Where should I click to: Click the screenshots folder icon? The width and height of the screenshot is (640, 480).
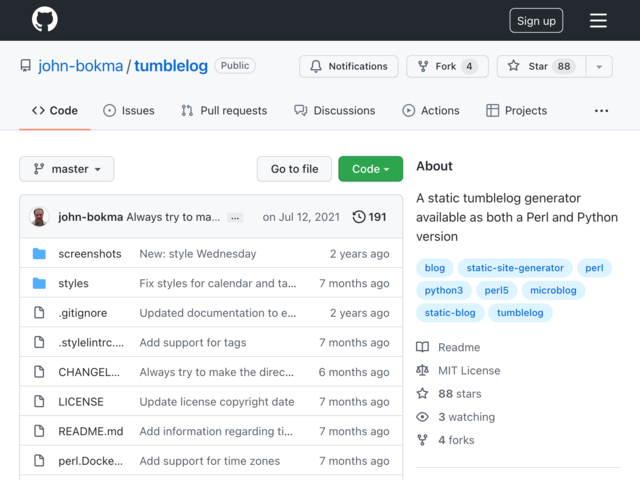[x=39, y=253]
